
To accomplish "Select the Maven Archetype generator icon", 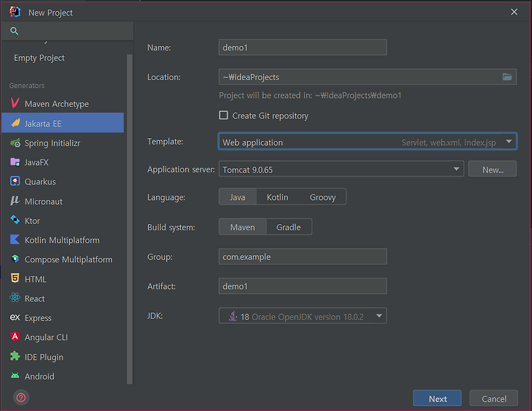I will [15, 103].
